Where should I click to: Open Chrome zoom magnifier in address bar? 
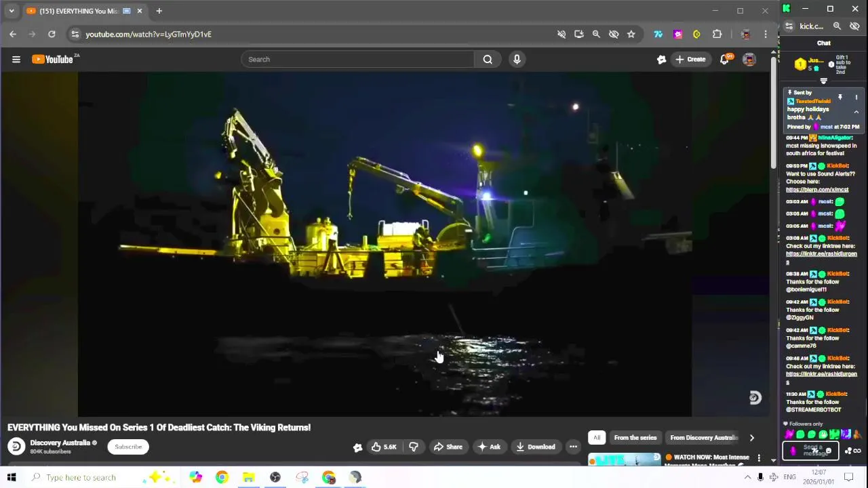coord(596,34)
